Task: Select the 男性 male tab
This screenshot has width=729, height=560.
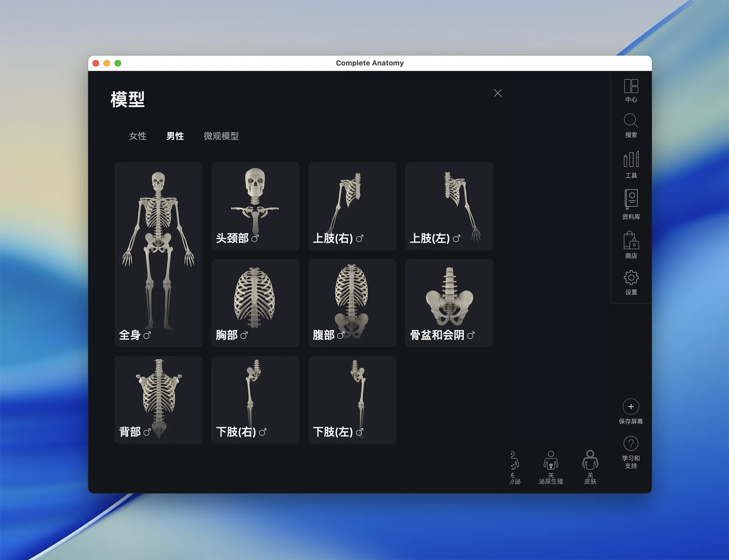Action: coord(175,136)
